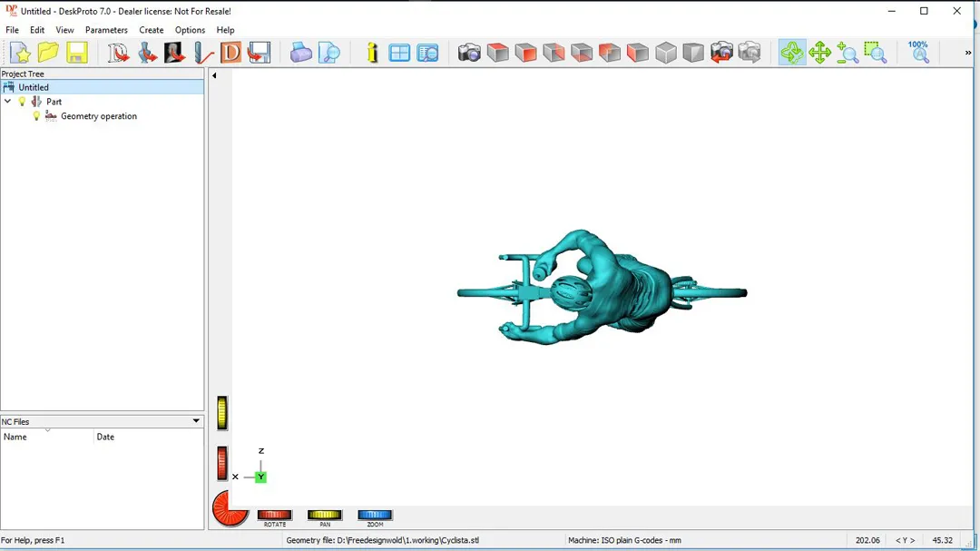The height and width of the screenshot is (551, 980).
Task: Toggle Geometry operation light bulb
Action: (37, 116)
